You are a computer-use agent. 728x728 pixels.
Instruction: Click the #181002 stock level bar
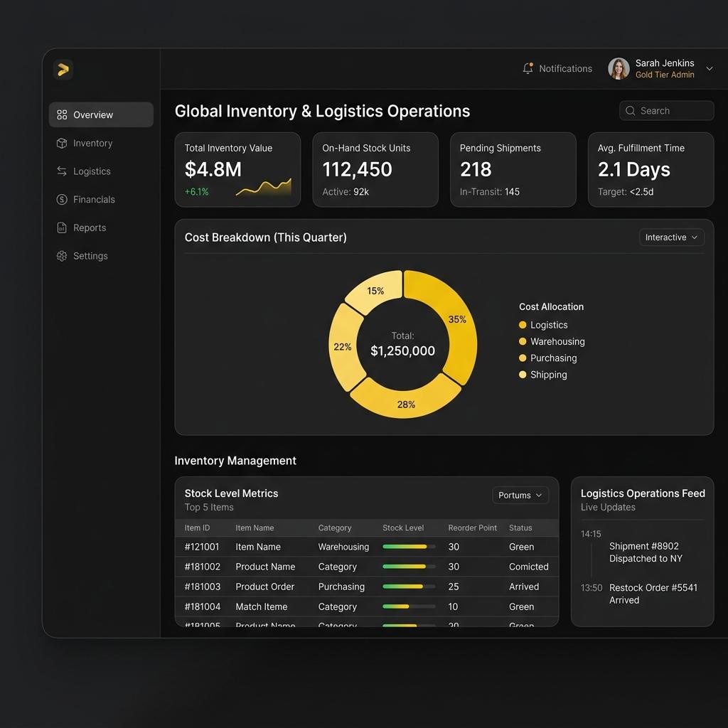coord(409,567)
